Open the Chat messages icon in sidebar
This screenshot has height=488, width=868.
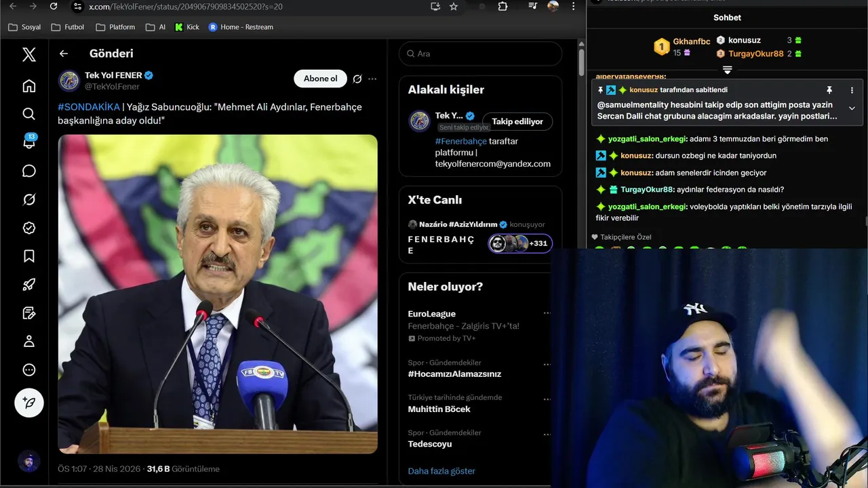tap(28, 171)
